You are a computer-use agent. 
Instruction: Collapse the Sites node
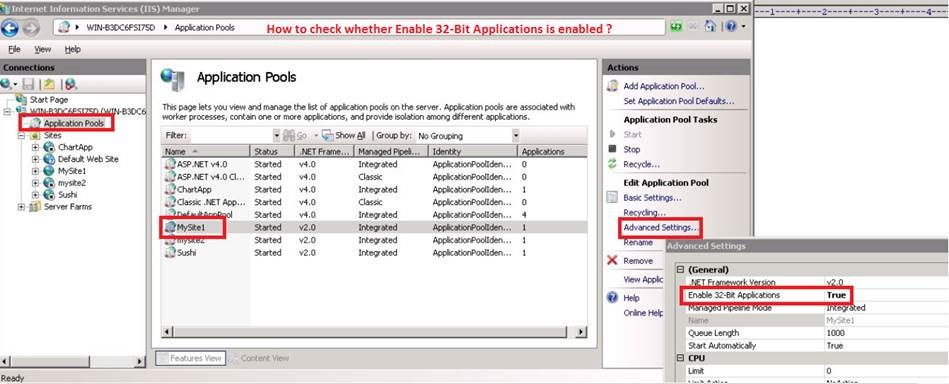(22, 135)
